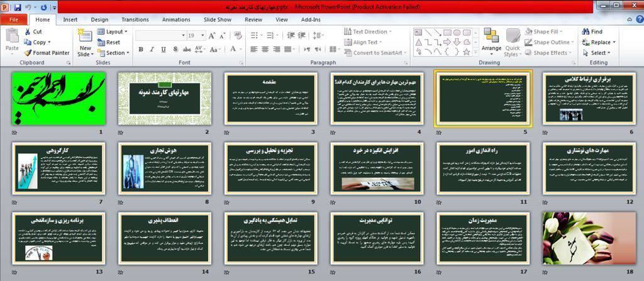
Task: Toggle Align Text Right
Action: coord(277,49)
